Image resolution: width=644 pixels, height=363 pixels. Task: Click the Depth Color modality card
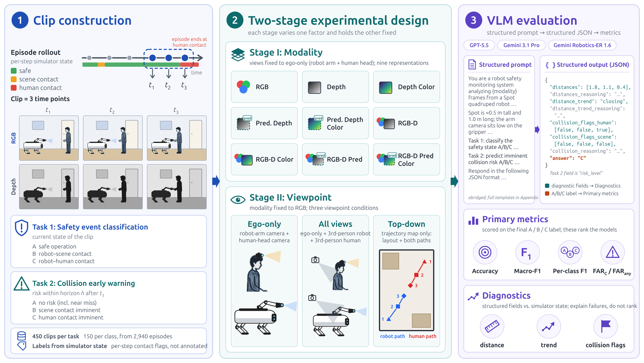[407, 87]
